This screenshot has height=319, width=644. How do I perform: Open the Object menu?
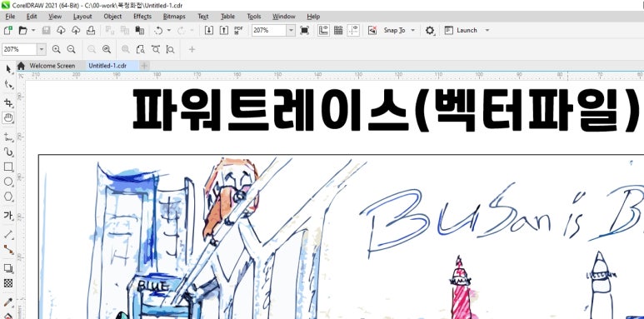(x=112, y=17)
